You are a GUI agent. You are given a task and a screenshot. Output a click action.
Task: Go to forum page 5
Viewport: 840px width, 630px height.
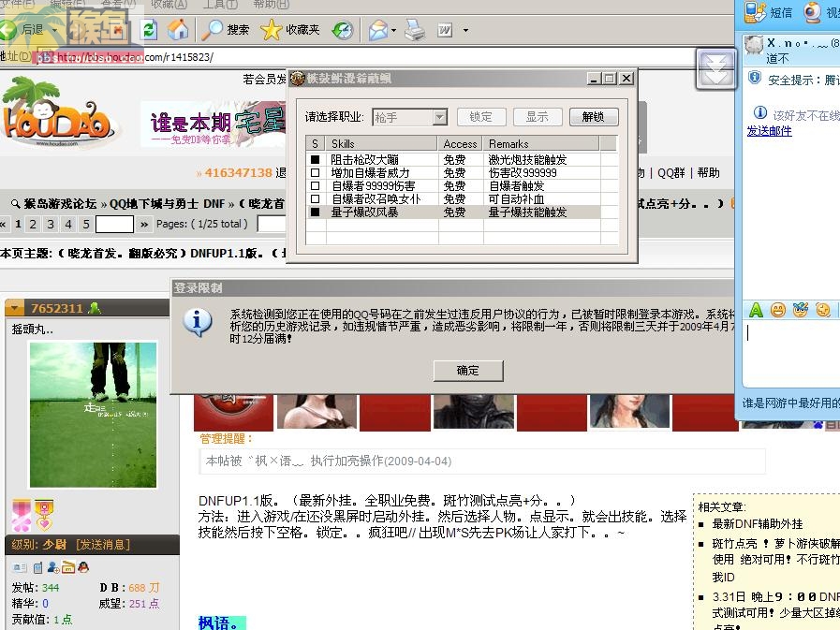coord(86,224)
